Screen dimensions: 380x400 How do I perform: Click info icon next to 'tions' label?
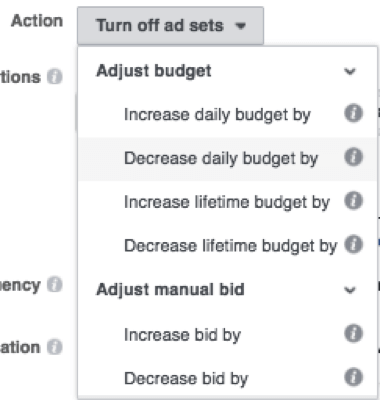point(55,77)
